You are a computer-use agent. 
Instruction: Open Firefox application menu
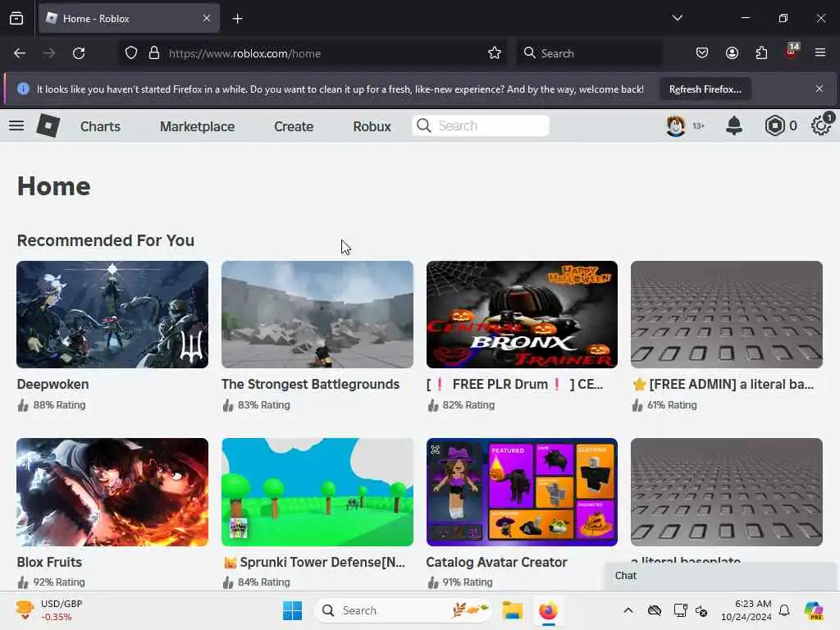point(820,52)
